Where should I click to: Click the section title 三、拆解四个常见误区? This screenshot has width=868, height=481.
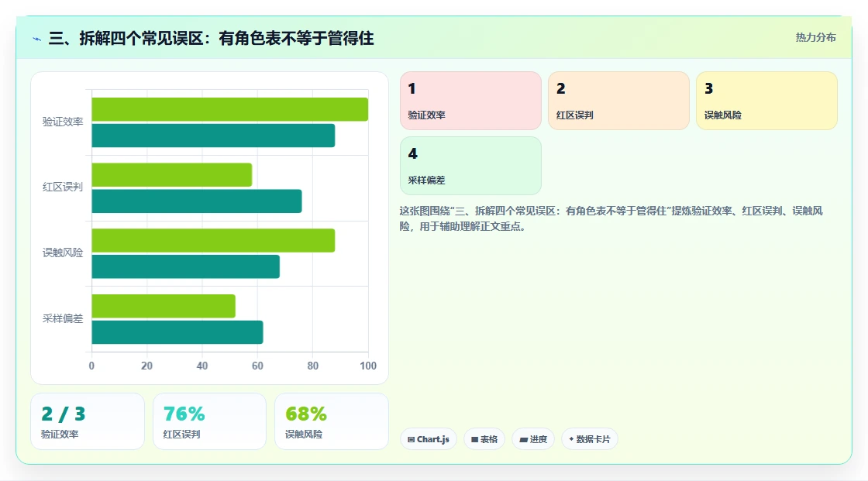point(211,38)
